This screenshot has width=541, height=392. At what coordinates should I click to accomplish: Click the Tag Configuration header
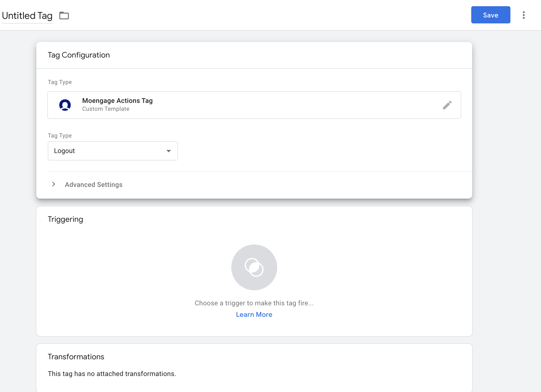click(x=79, y=55)
